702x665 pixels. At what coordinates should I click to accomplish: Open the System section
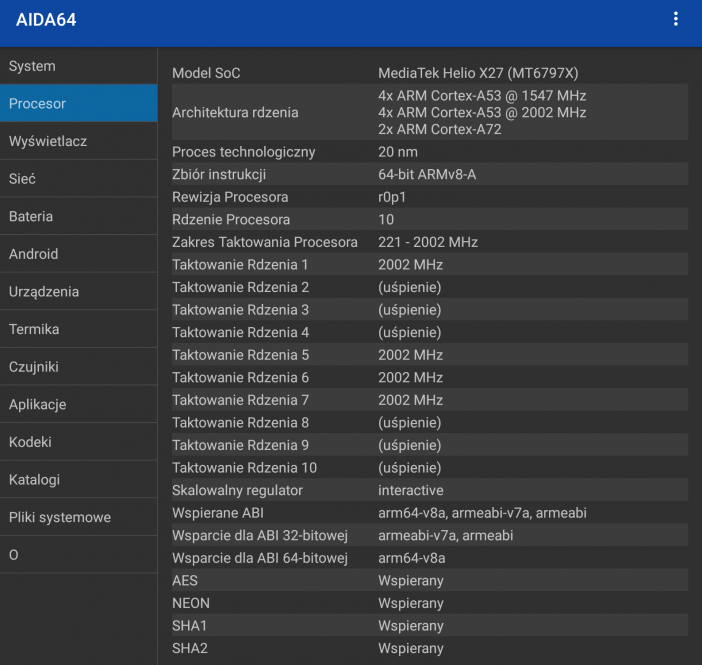(x=78, y=66)
